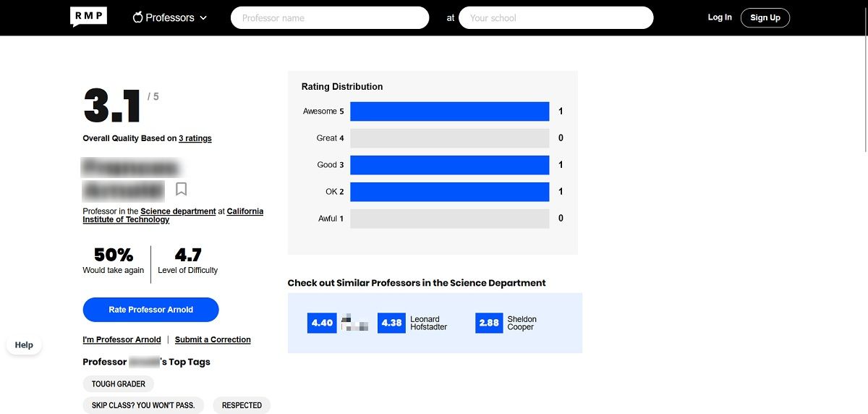Open the similar professor rated 4.40

(x=339, y=323)
